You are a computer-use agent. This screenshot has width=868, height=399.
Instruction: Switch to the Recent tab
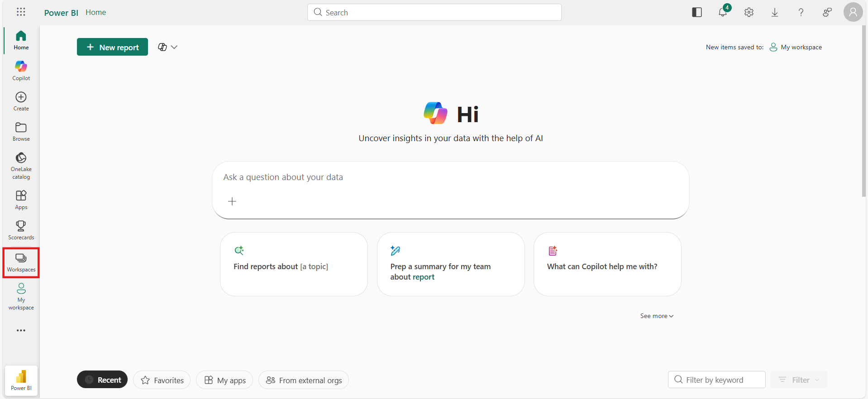(102, 380)
